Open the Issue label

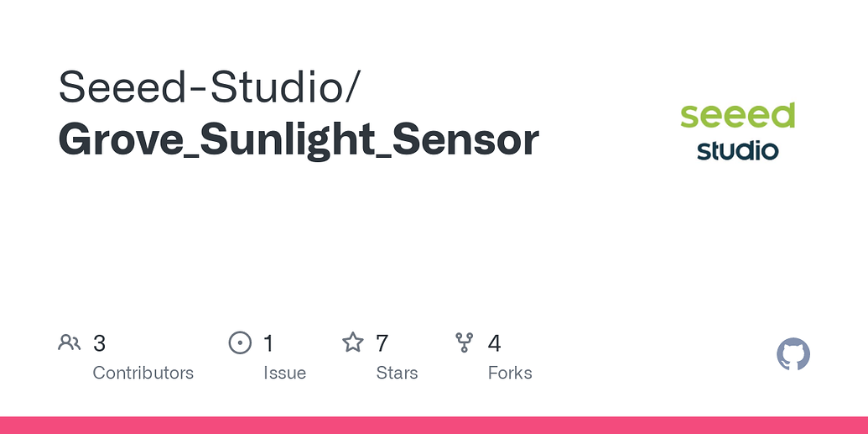point(284,373)
